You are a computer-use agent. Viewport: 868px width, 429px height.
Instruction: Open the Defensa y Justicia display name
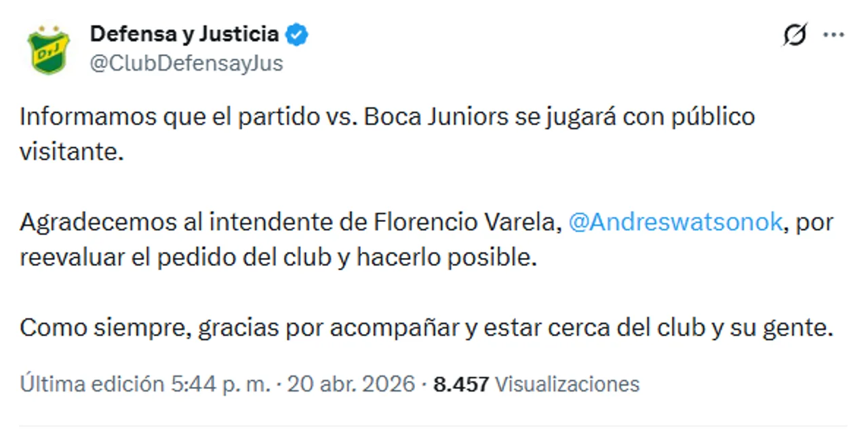[184, 34]
